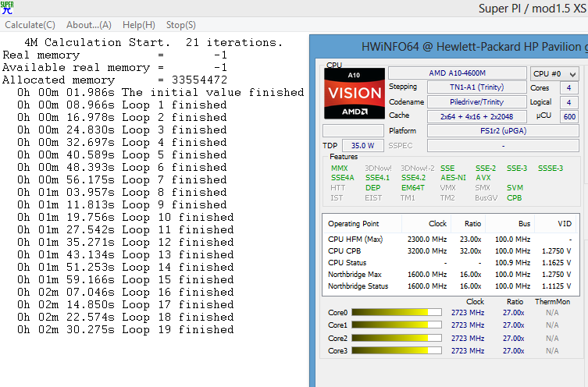Screen dimensions: 588x387
Task: Click the DEP feature label
Action: click(372, 188)
